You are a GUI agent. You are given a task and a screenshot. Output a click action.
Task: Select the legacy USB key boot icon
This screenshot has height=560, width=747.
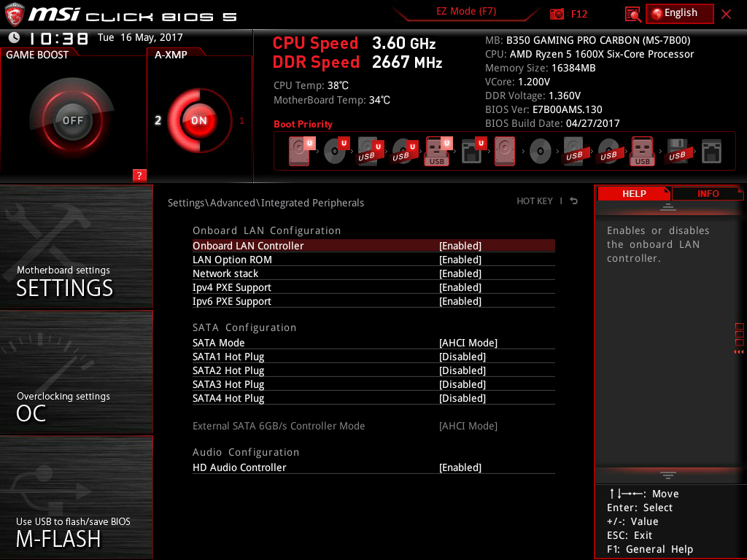pos(642,152)
